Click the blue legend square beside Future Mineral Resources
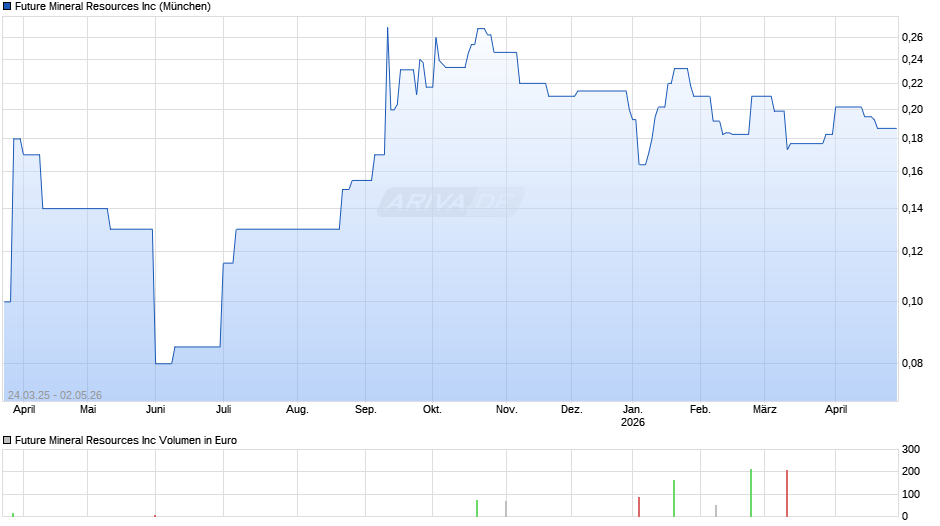The width and height of the screenshot is (940, 526). tap(7, 7)
